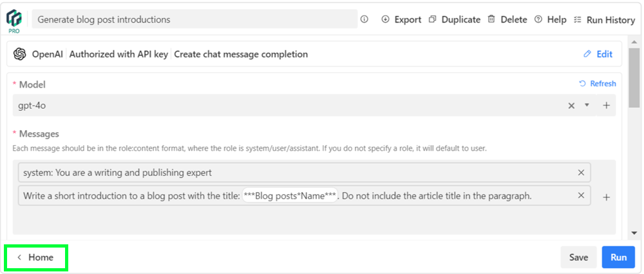Delete this workflow
Screen dimensions: 644x274
[507, 19]
